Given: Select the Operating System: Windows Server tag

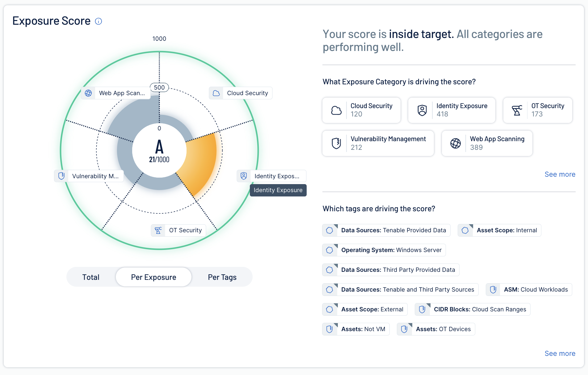Looking at the screenshot, I should click(x=384, y=250).
